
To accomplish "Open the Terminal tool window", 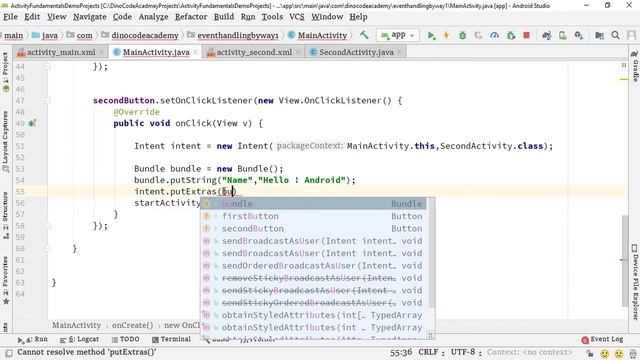I will coord(171,339).
